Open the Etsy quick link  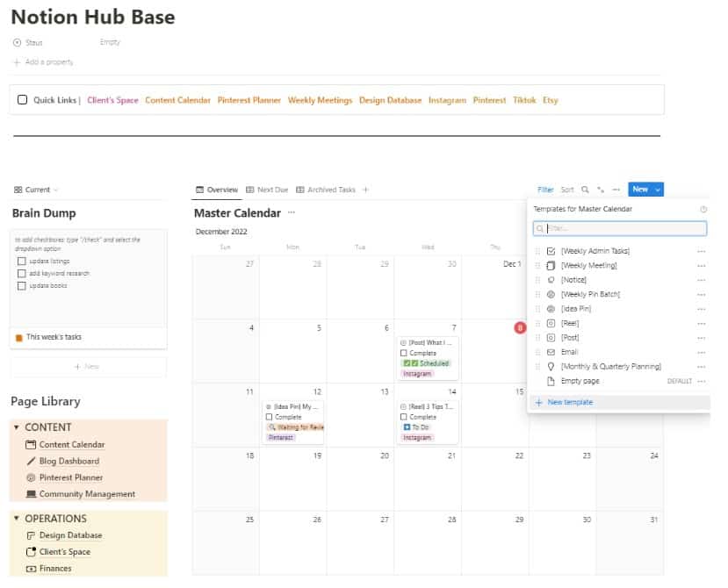[x=551, y=100]
